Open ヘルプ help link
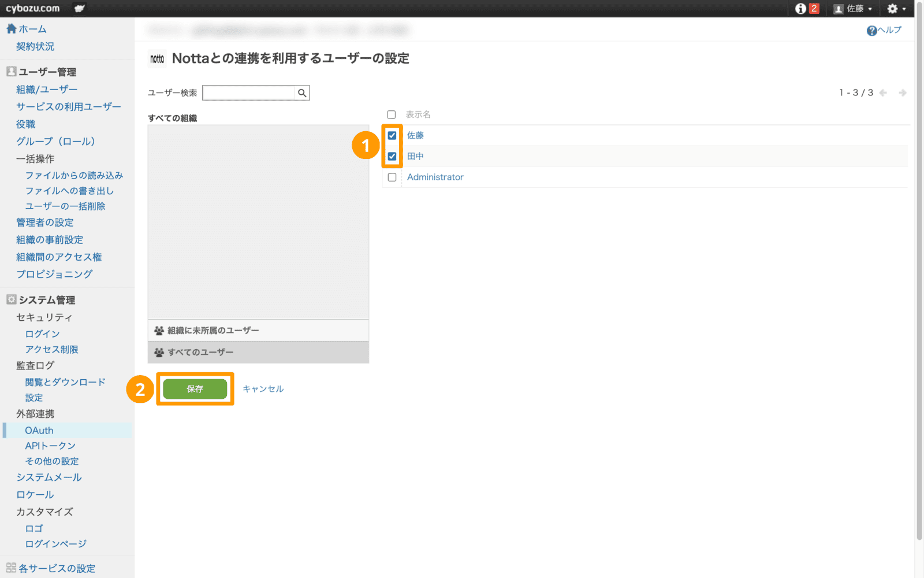 [x=884, y=31]
